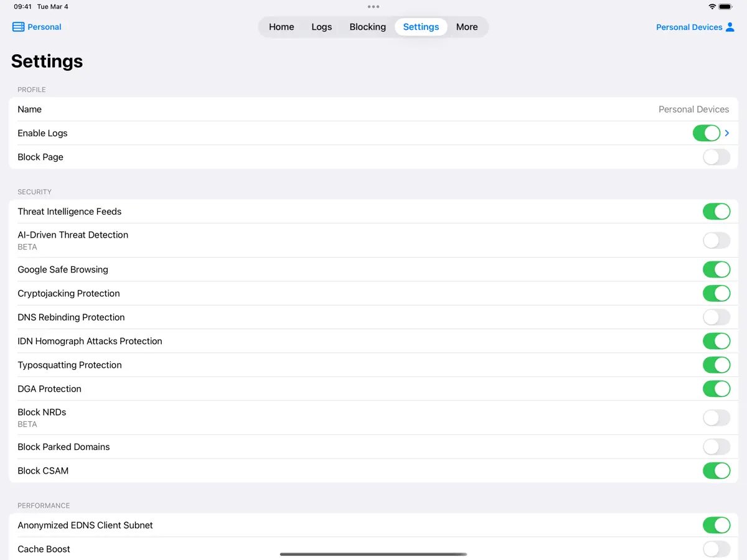Open Enable Logs details chevron
Screen dimensions: 747x560
(727, 133)
